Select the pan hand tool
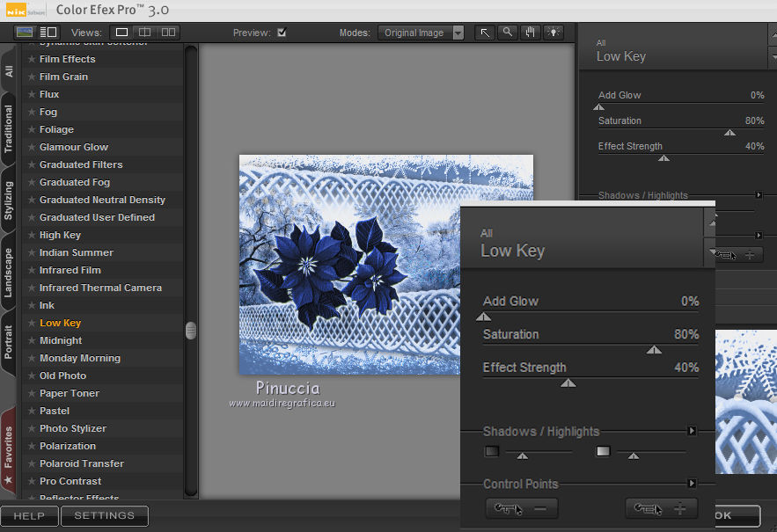The width and height of the screenshot is (777, 532). click(531, 33)
